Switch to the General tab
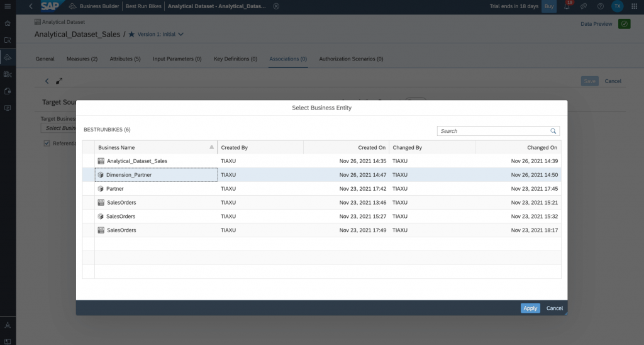644x345 pixels. (x=45, y=59)
